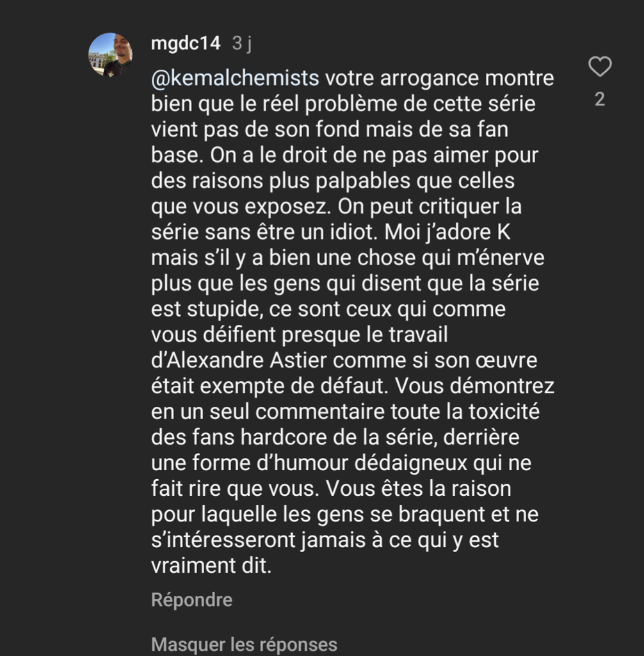Click the word œuvre in the comment

[507, 361]
